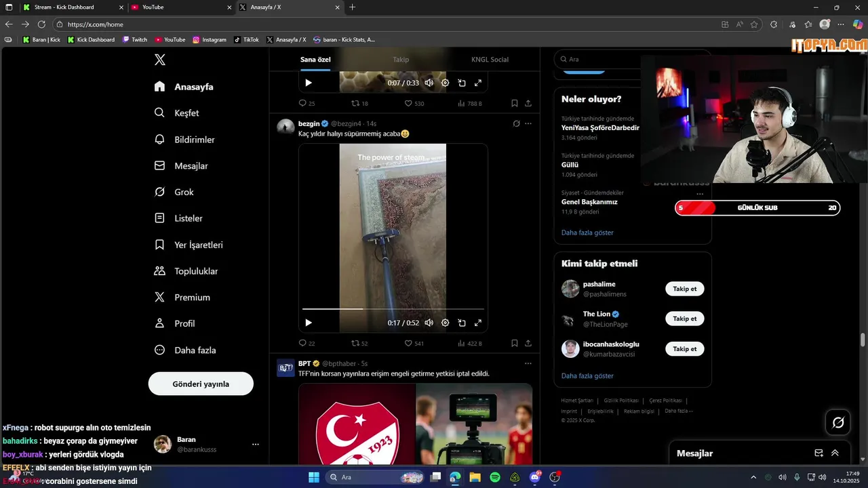Click the X logo in the sidebar
The height and width of the screenshot is (488, 868).
click(x=160, y=60)
